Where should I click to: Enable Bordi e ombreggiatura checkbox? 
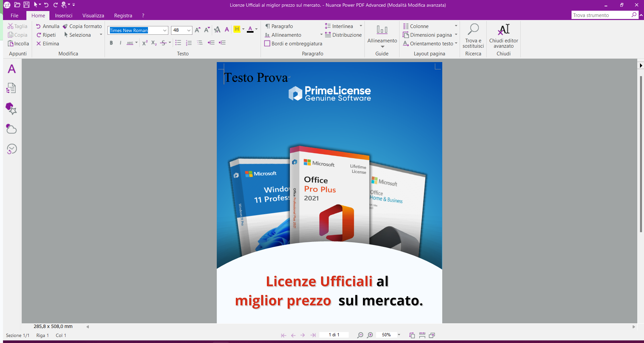267,44
